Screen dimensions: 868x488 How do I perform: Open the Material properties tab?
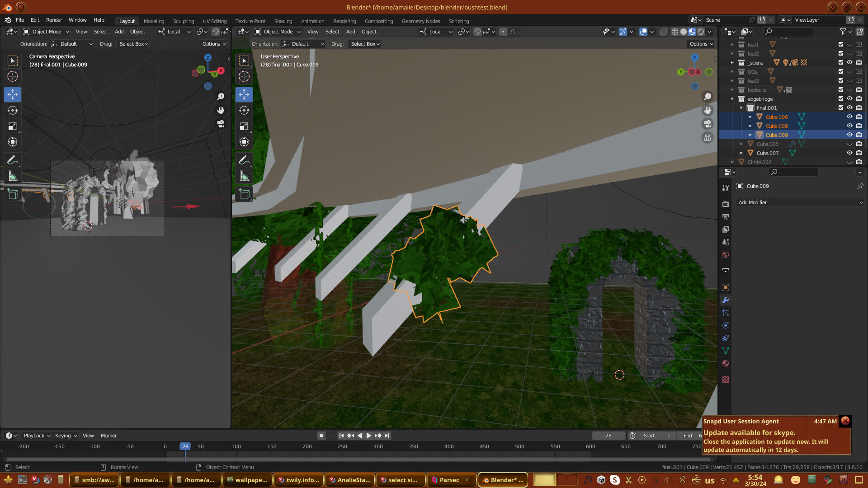pos(726,363)
